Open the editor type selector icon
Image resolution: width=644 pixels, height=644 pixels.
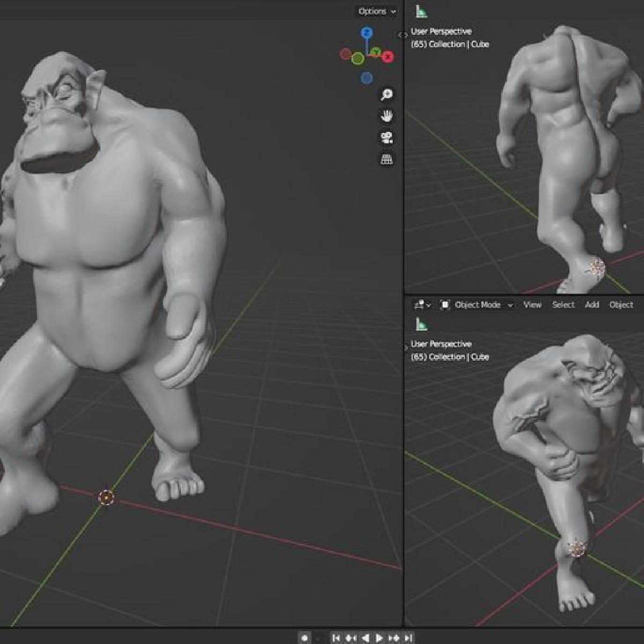pos(421,305)
